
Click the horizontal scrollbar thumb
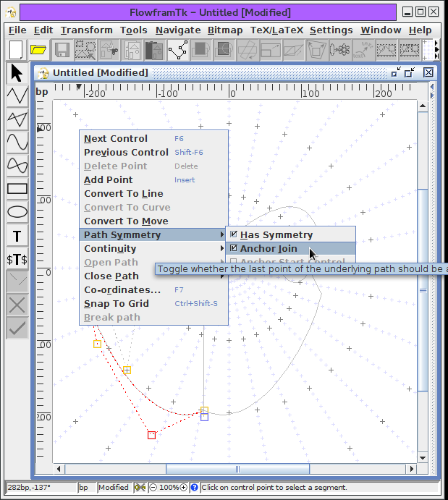[237, 469]
